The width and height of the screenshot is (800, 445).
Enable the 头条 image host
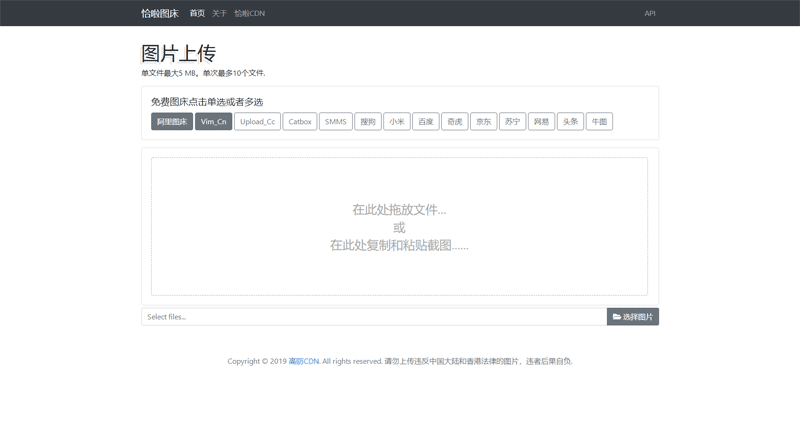[x=570, y=121]
